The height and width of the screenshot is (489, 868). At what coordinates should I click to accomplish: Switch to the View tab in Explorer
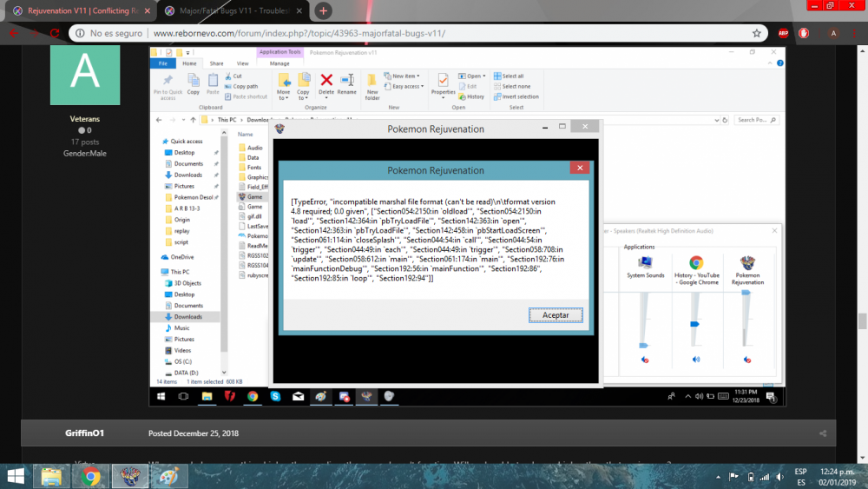[x=242, y=63]
